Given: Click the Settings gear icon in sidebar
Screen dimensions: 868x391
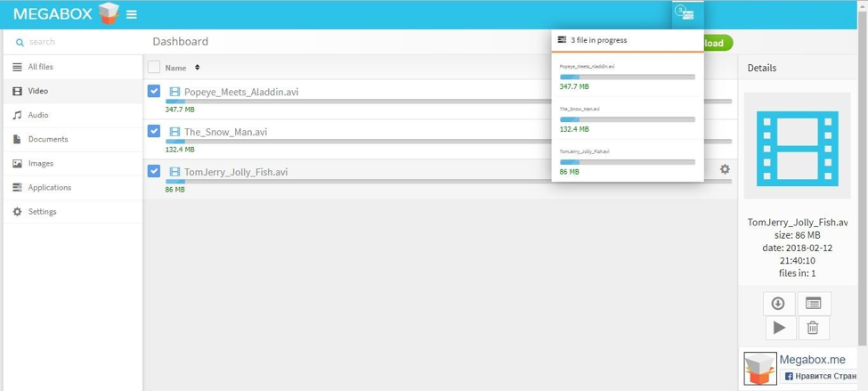Looking at the screenshot, I should click(17, 212).
